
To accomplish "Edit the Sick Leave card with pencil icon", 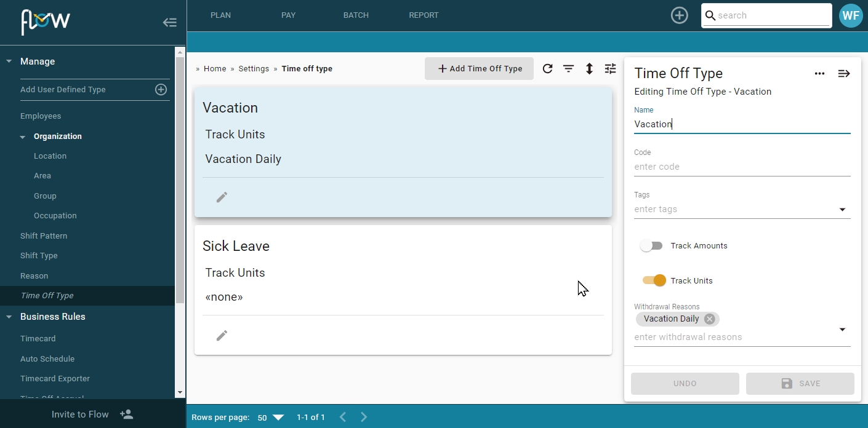I will (222, 335).
